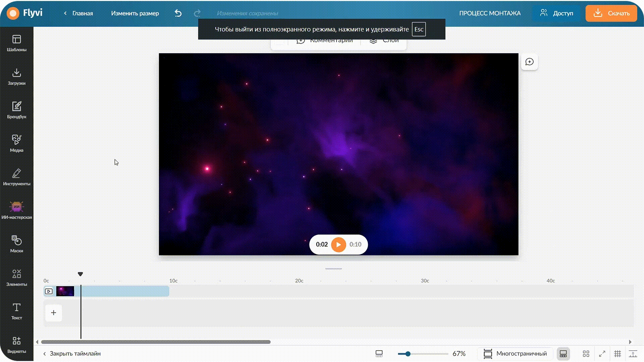Click the project title ПРОЦЕСС МОНТАЖА
This screenshot has height=362, width=644.
click(x=490, y=13)
